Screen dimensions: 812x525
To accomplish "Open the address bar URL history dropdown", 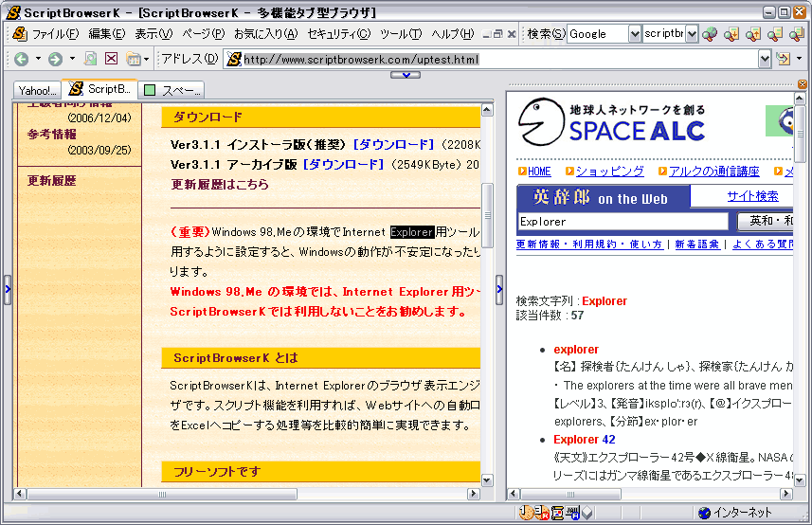I will (765, 59).
